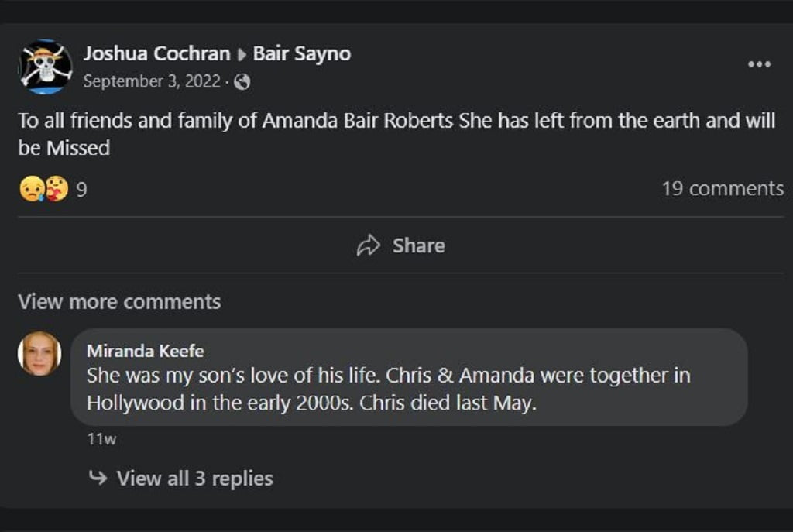793x532 pixels.
Task: Open Bair Sayno's profile link
Action: click(302, 53)
